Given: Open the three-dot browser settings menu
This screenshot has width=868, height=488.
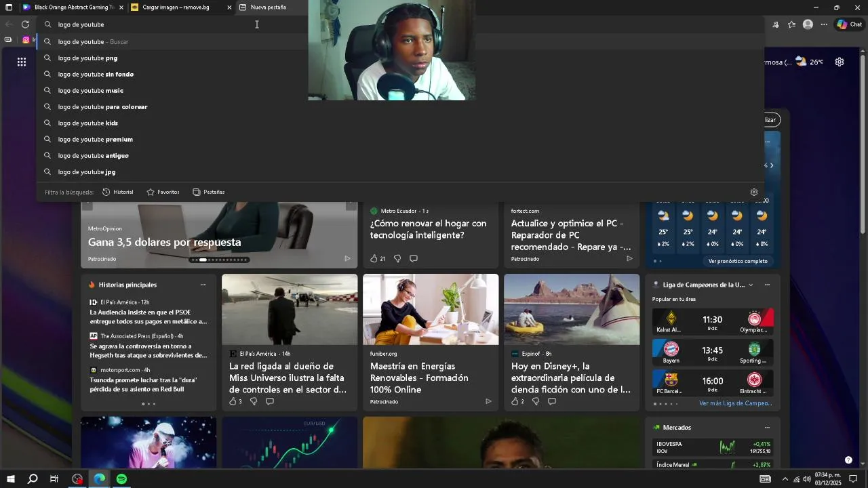Looking at the screenshot, I should [824, 24].
